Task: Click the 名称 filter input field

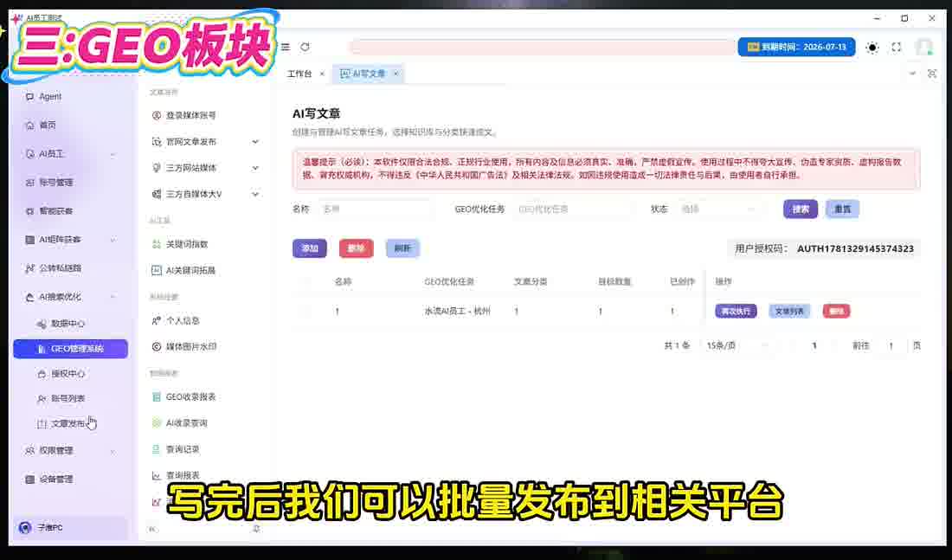Action: [x=376, y=209]
